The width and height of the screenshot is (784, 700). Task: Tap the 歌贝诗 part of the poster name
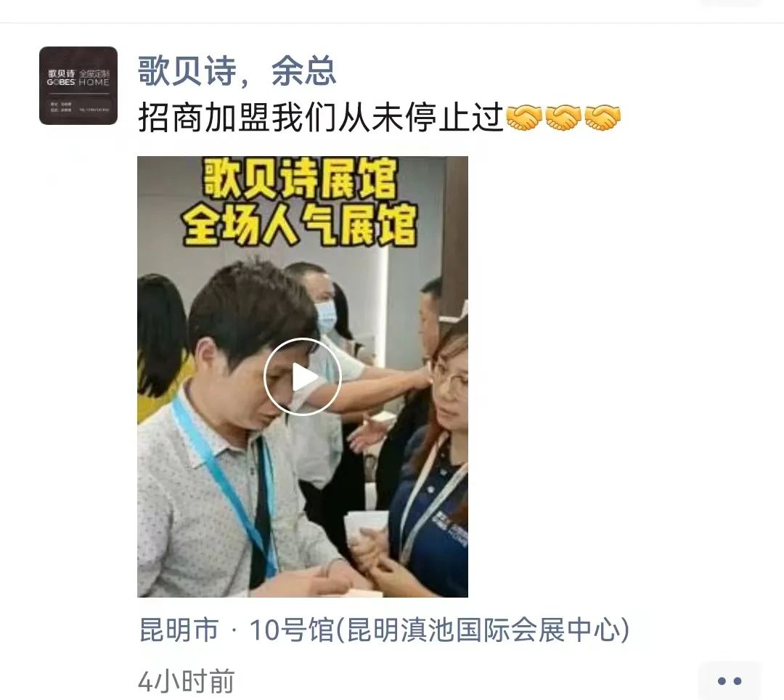tap(187, 70)
